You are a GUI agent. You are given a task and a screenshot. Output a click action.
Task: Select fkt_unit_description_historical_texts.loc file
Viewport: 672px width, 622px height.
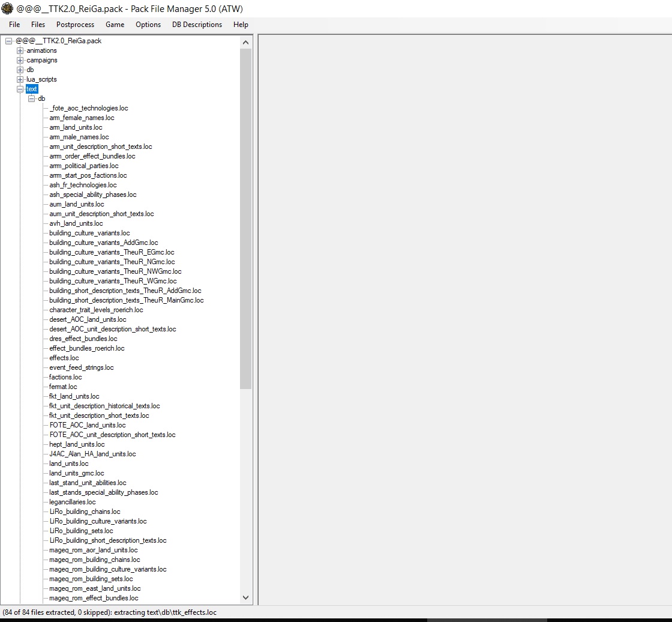pyautogui.click(x=104, y=406)
